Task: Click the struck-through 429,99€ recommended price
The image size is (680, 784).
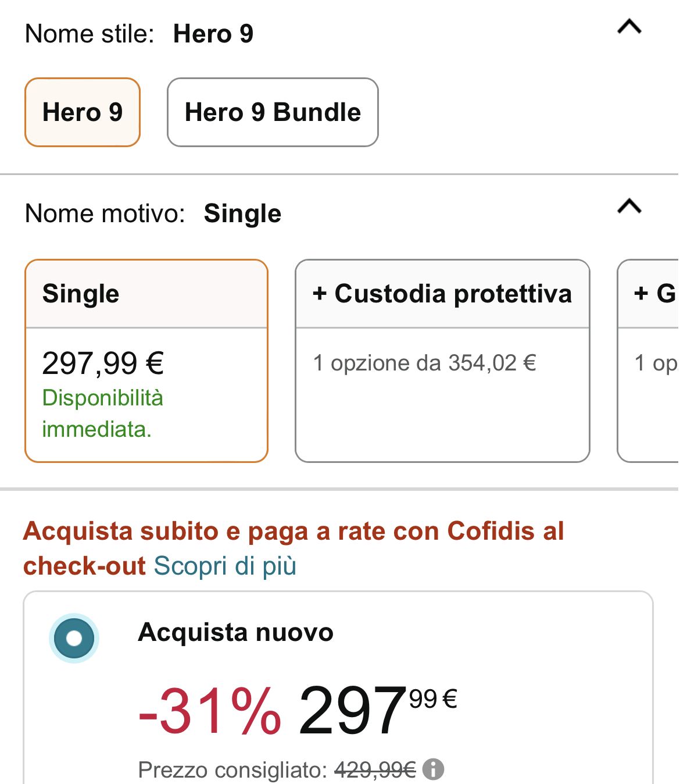Action: (375, 770)
